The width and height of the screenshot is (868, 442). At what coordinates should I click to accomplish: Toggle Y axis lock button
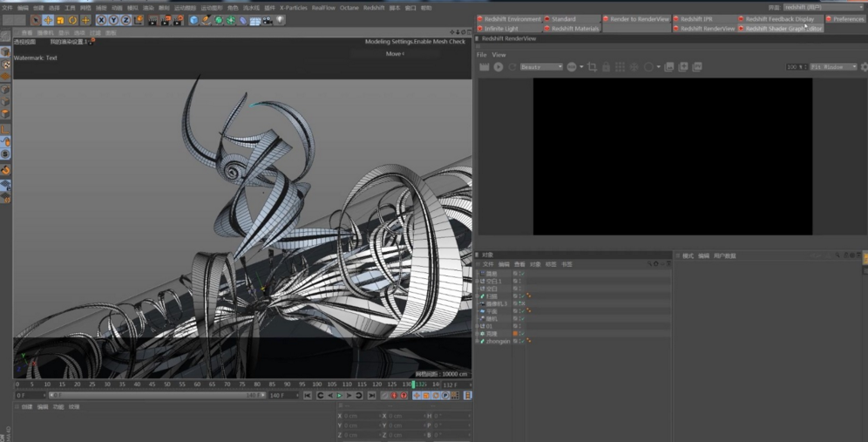click(x=113, y=20)
